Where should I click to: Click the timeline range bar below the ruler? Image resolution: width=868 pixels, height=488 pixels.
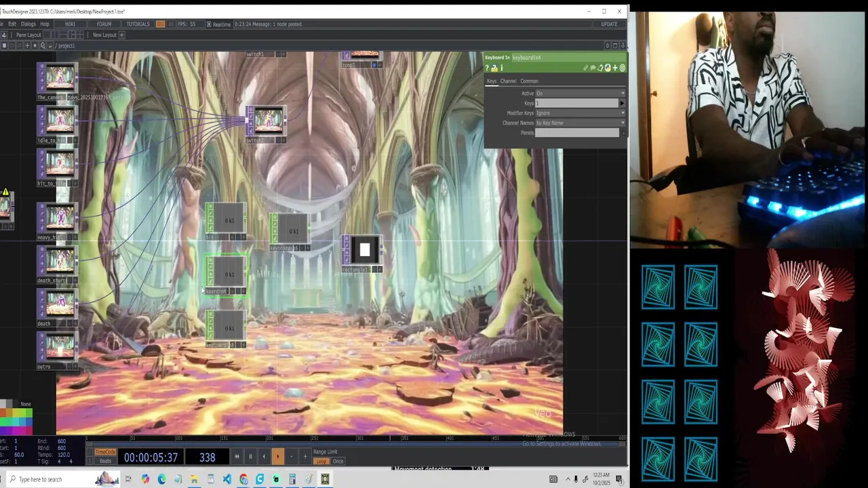tap(355, 445)
